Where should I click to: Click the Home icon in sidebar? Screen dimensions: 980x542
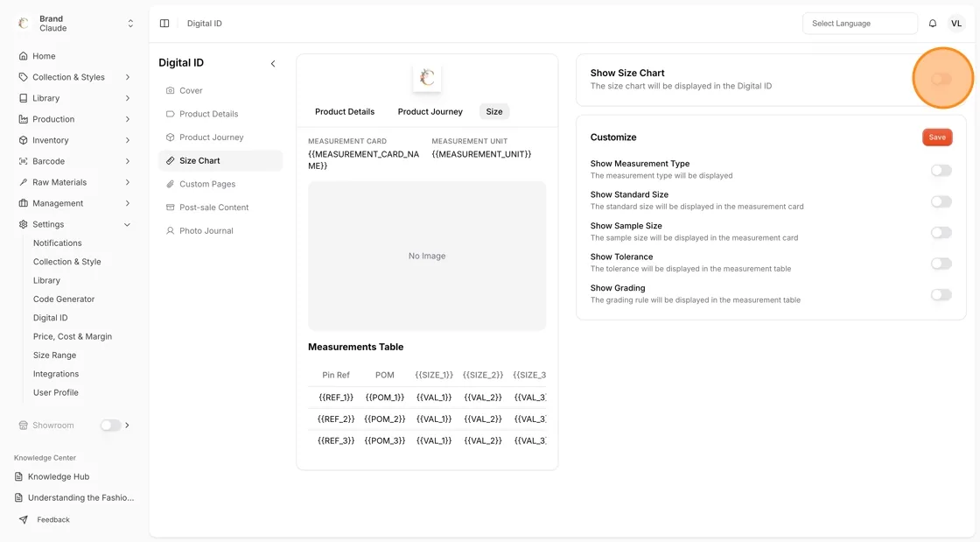23,56
